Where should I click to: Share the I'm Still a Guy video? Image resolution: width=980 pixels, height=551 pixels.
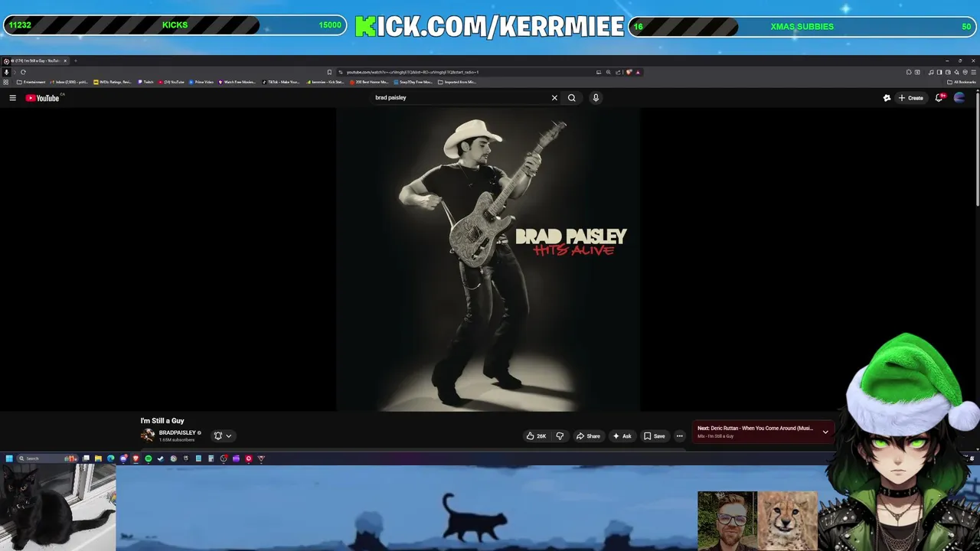click(588, 436)
